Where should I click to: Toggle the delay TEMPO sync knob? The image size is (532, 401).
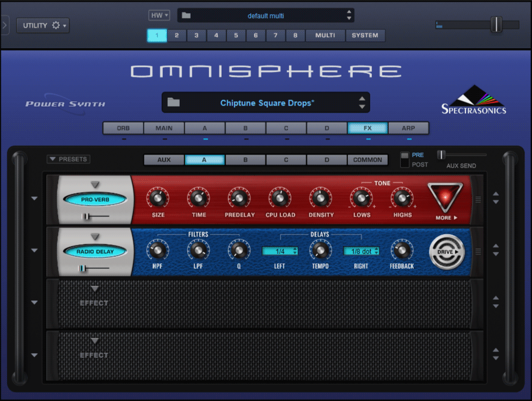(x=321, y=250)
